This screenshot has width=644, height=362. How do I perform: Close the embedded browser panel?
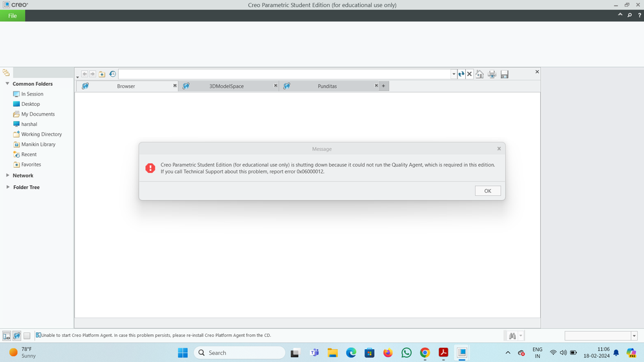coord(537,72)
